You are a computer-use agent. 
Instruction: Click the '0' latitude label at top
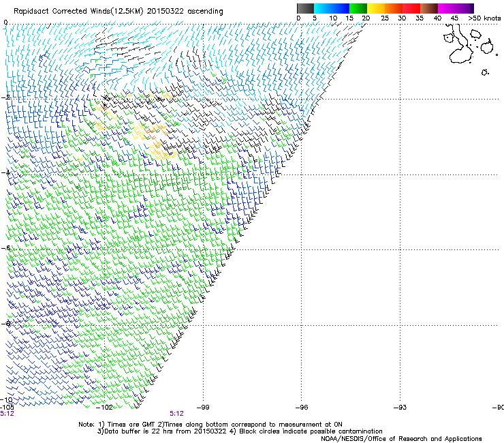click(5, 22)
